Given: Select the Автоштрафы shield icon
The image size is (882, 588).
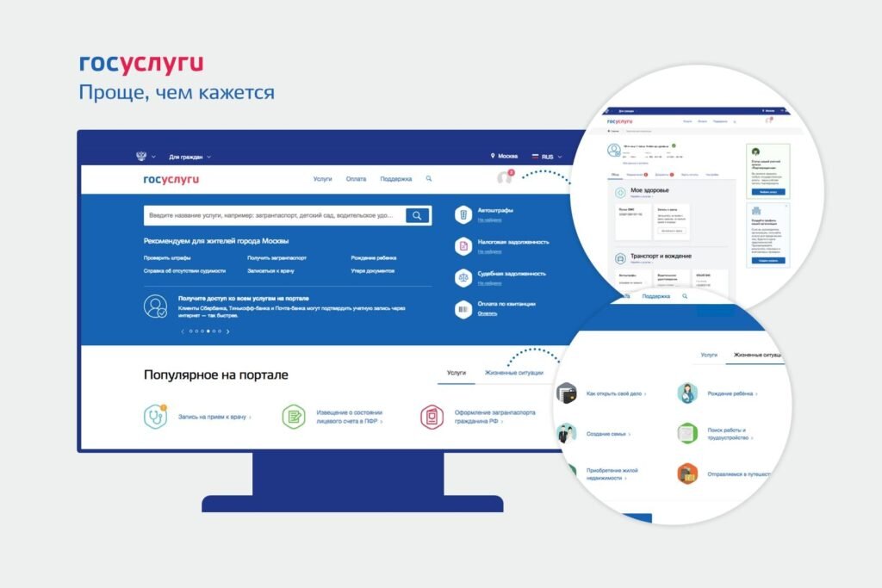Looking at the screenshot, I should click(464, 213).
